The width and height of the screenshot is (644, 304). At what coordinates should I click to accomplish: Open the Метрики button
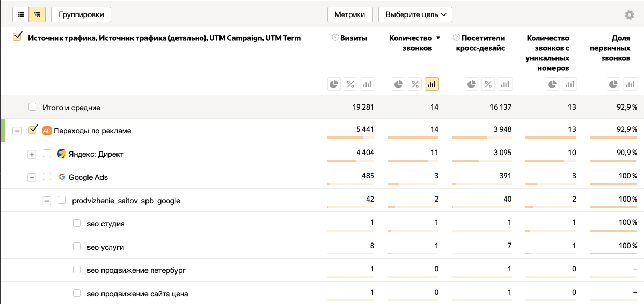pyautogui.click(x=350, y=14)
